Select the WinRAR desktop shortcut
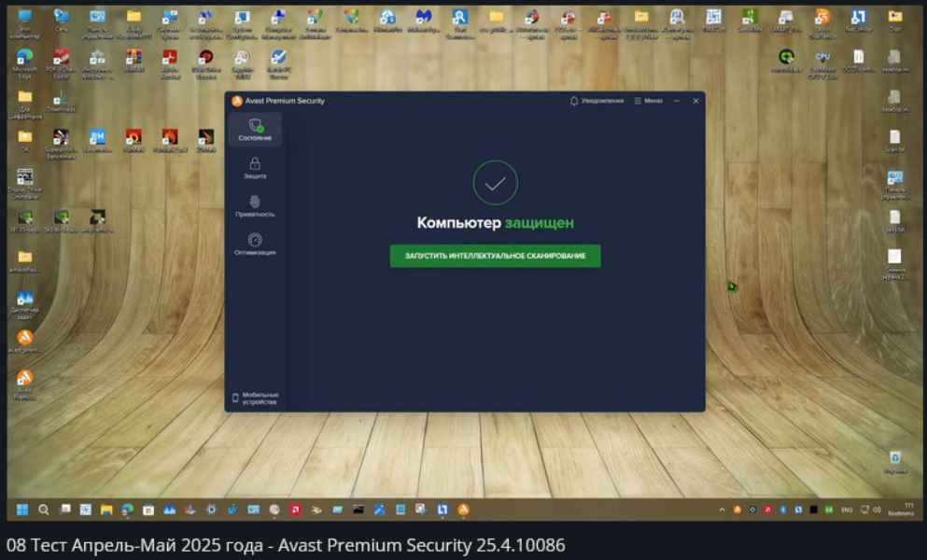 (133, 62)
